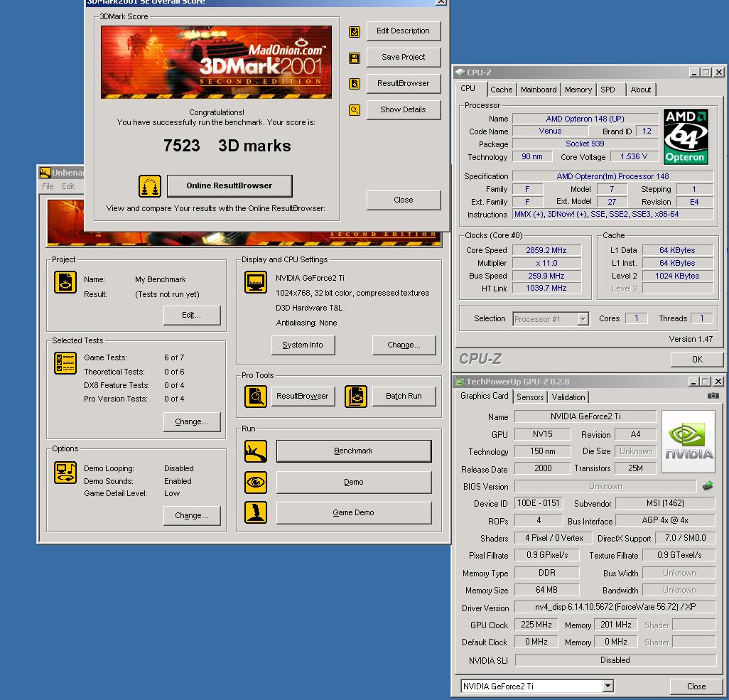Viewport: 729px width, 700px height.
Task: Click the Game Demo button
Action: click(x=353, y=512)
